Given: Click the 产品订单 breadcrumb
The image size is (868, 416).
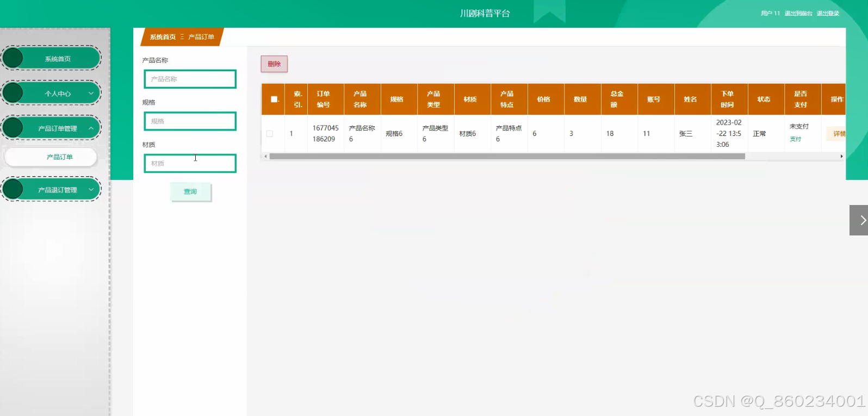Looking at the screenshot, I should pos(201,37).
